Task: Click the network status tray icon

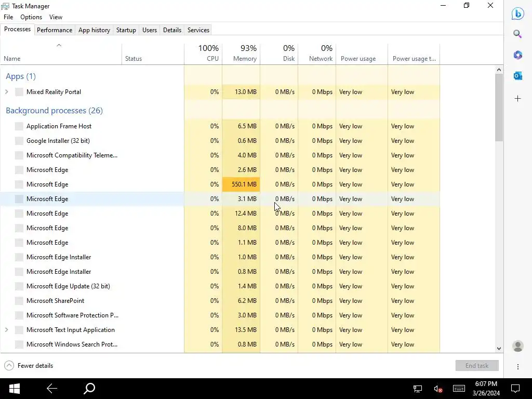Action: click(417, 389)
